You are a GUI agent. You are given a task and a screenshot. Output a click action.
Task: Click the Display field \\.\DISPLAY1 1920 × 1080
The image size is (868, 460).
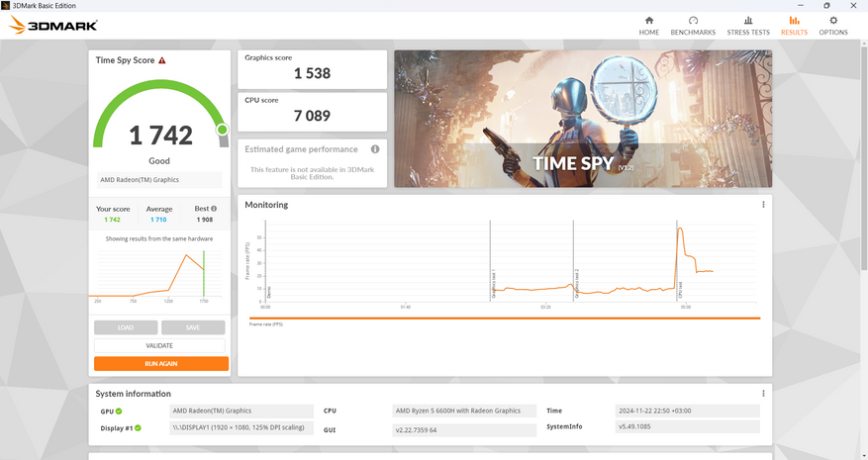point(241,428)
